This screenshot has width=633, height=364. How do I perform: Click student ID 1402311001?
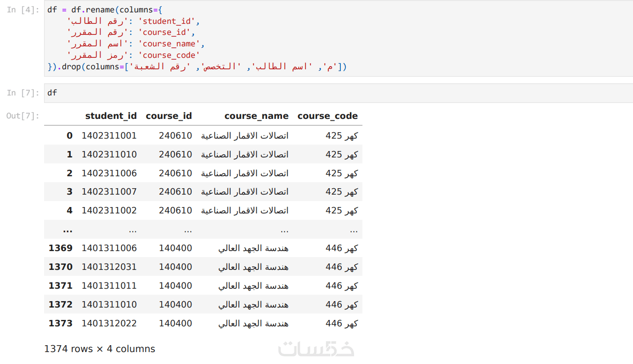109,135
